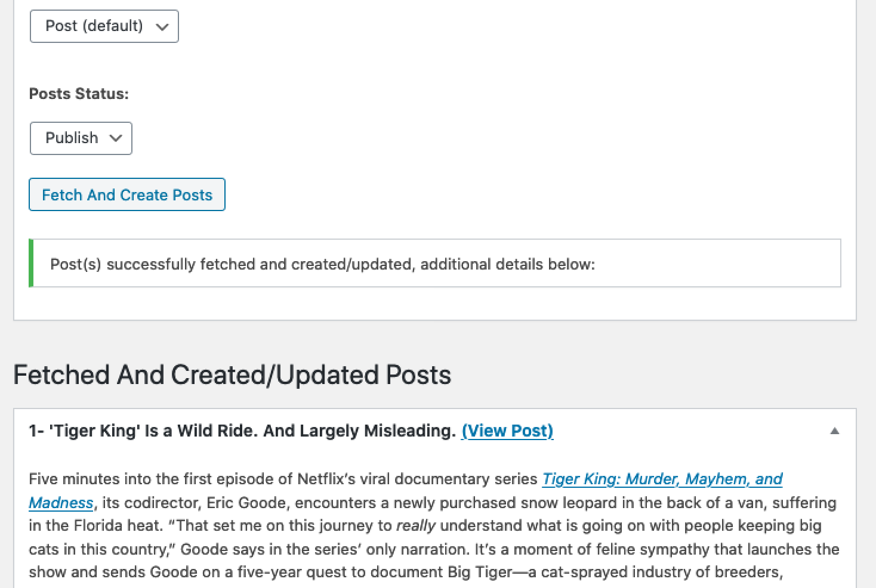Click the Fetched And Created/Updated Posts heading
Screen dimensions: 876x588
click(x=232, y=375)
